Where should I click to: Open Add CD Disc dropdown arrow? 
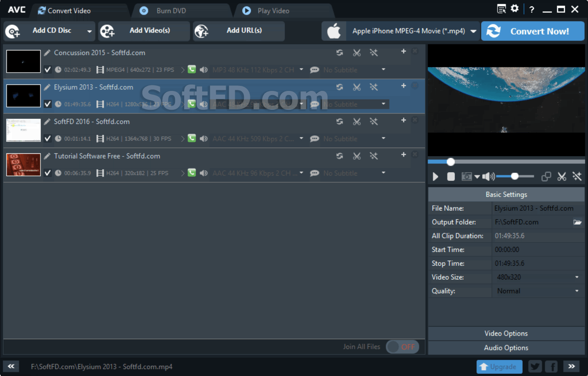(90, 32)
